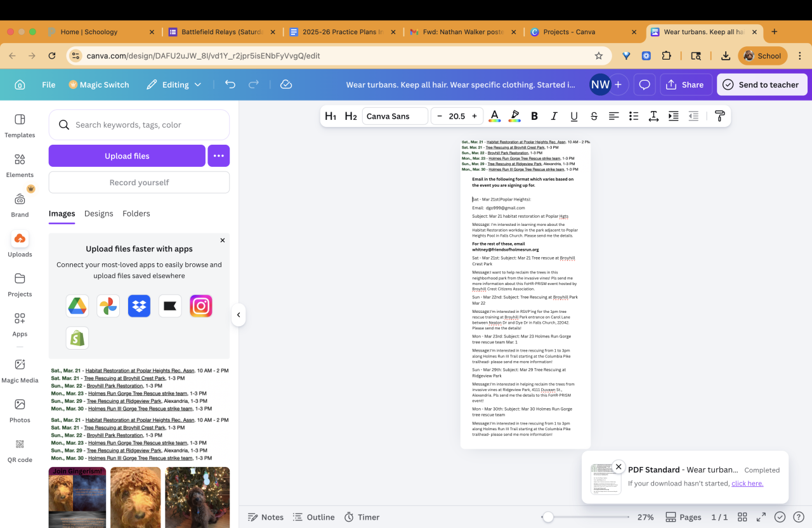The width and height of the screenshot is (812, 528).
Task: Click Record yourself button
Action: [139, 182]
